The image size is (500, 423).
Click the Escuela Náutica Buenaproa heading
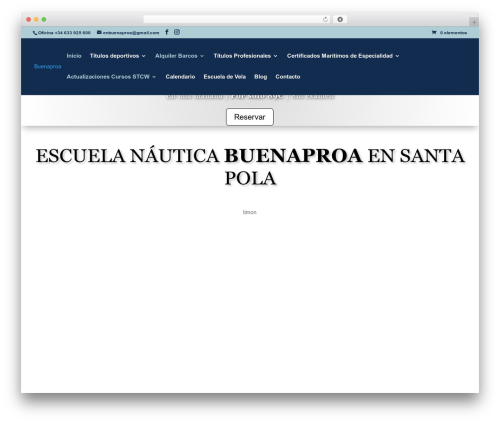250,167
